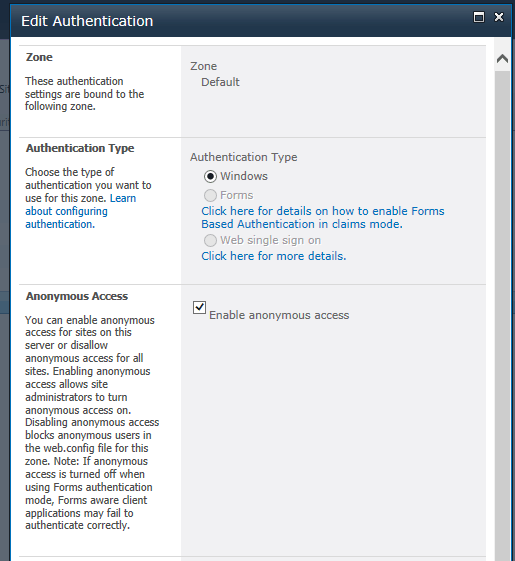Click the 'Forms' radio label text
This screenshot has width=515, height=561.
pos(237,195)
